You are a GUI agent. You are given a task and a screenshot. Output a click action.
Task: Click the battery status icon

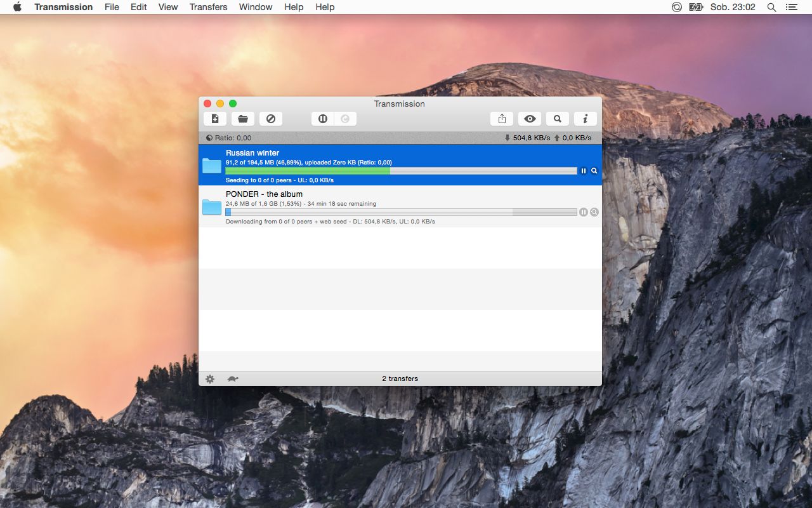696,7
